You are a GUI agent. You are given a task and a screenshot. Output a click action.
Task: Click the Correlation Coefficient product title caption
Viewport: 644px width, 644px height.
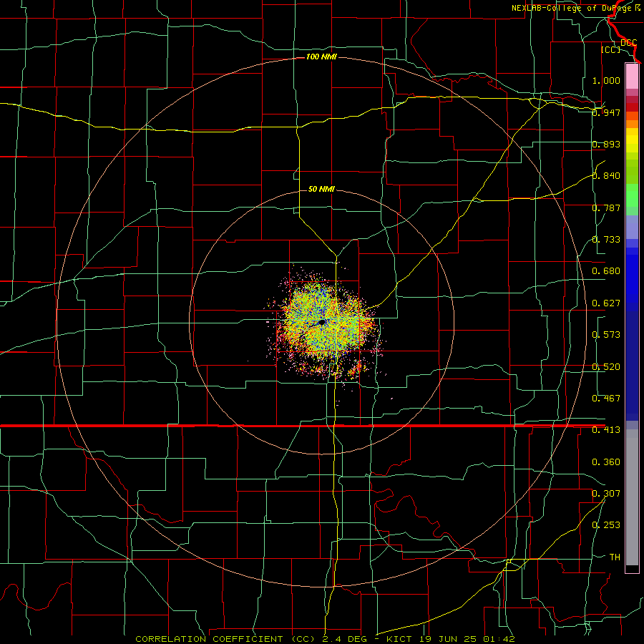[225, 639]
